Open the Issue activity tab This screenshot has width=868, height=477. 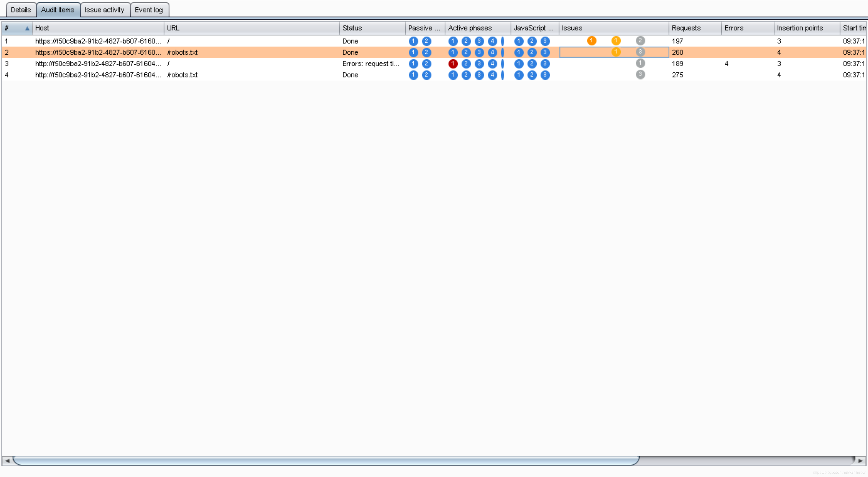point(104,10)
